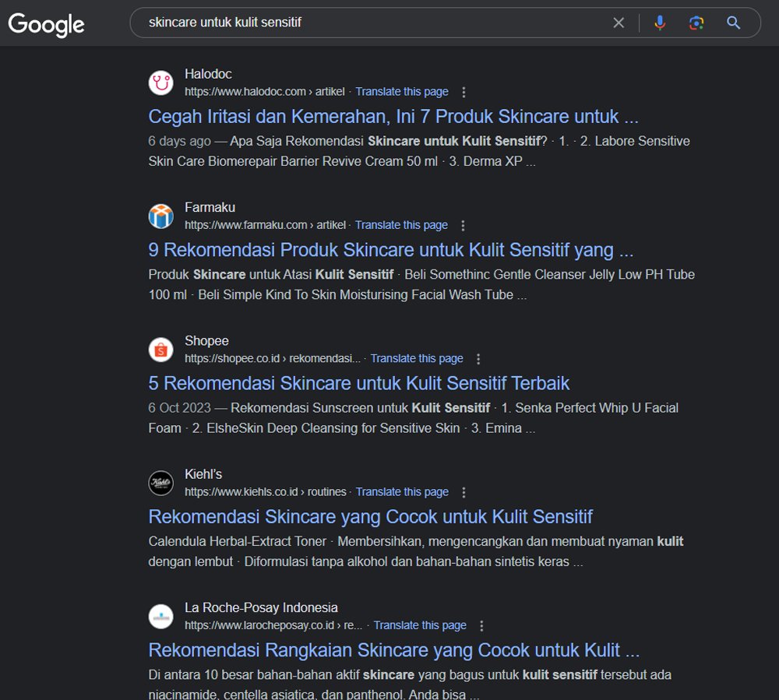Click the Farmaku favicon
The image size is (779, 700).
tap(161, 216)
